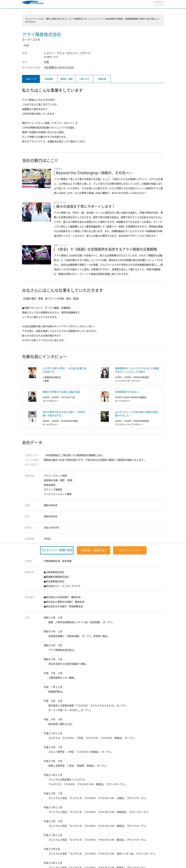Open interview 合同説明会での出会い。
The height and width of the screenshot is (868, 186).
[x=127, y=392]
